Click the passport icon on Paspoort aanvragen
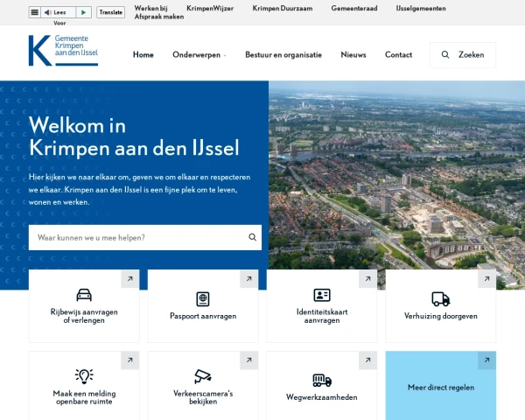 pyautogui.click(x=203, y=298)
